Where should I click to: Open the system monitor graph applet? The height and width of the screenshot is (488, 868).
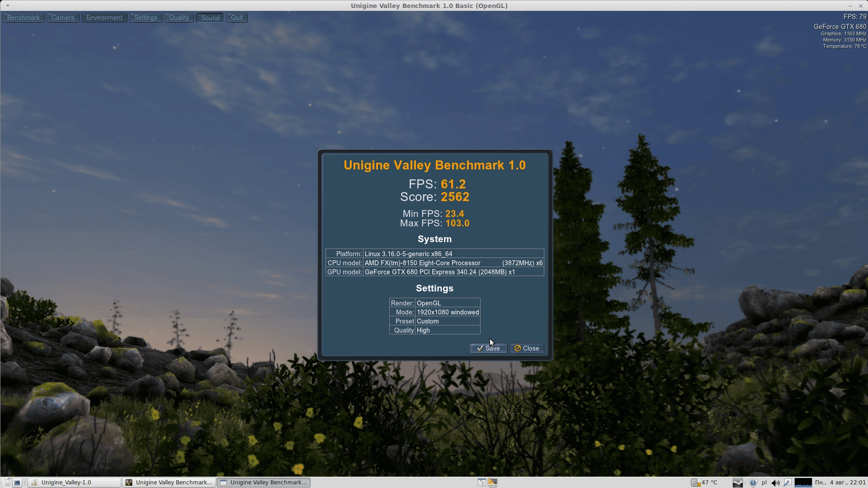click(x=803, y=482)
